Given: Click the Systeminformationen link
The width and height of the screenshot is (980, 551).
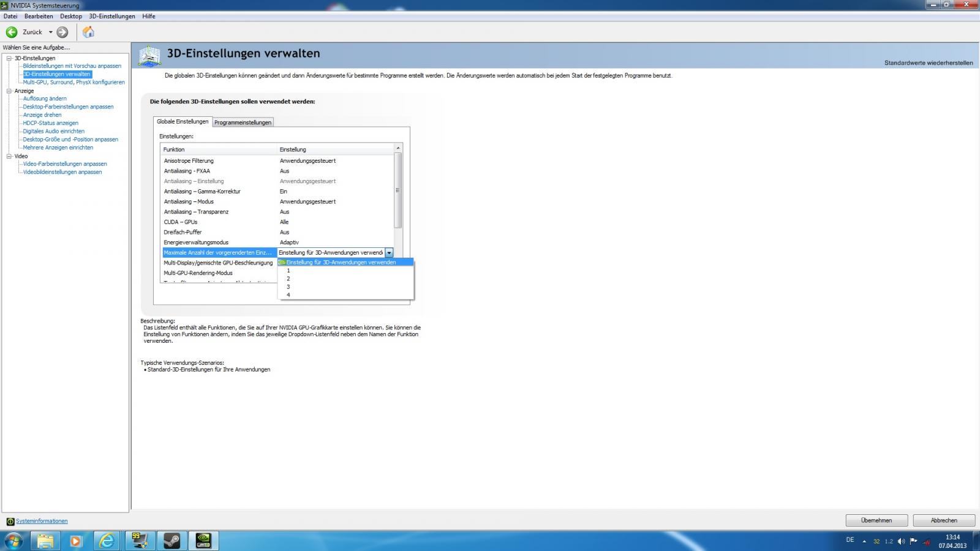Looking at the screenshot, I should tap(42, 521).
